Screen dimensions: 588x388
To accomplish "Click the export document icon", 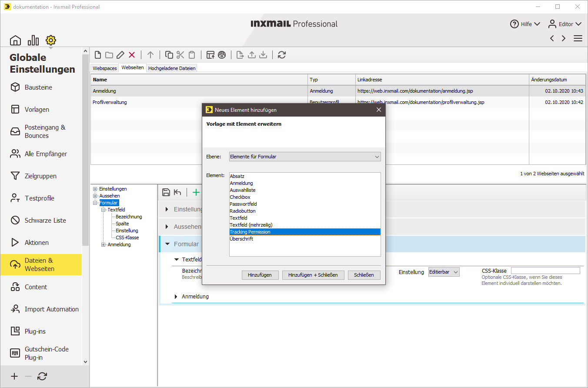I will pyautogui.click(x=240, y=55).
